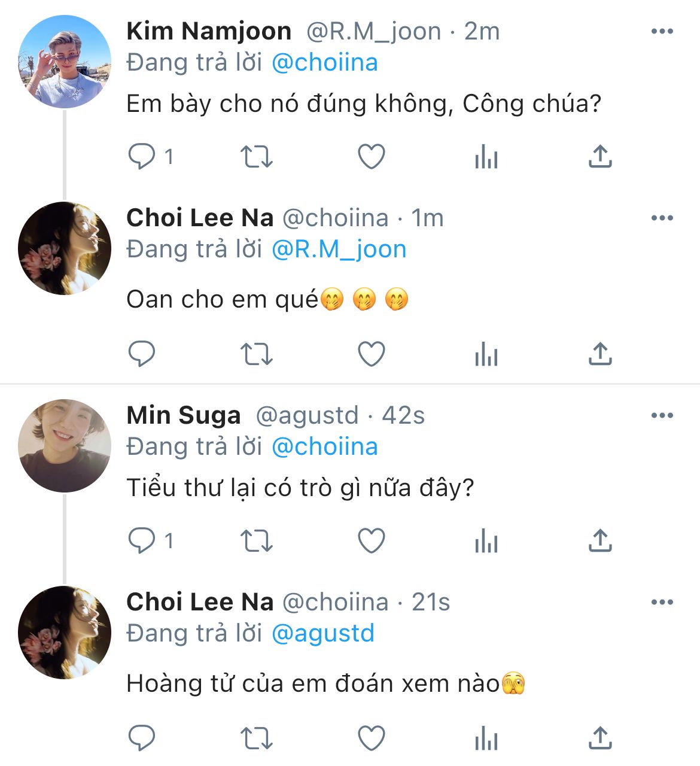Screen dimensions: 700x766
Task: Share the 'Hoàng tử của em' tweet
Action: pyautogui.click(x=600, y=738)
